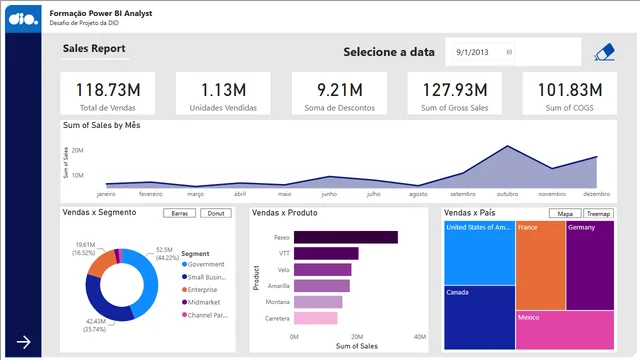Click the Vendas x Produto chart title
This screenshot has height=360, width=640.
[x=284, y=213]
